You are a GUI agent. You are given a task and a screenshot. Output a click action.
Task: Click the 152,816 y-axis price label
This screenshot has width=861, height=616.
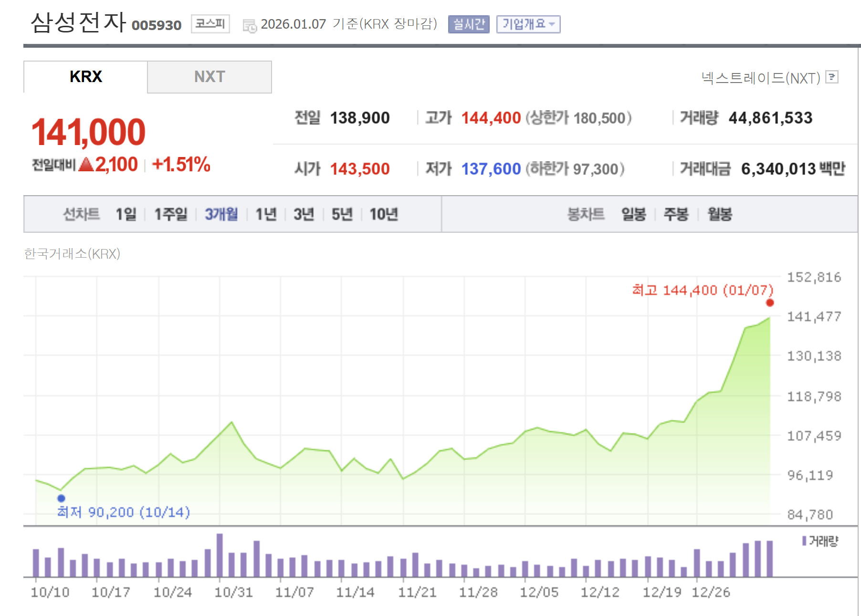[x=814, y=277]
